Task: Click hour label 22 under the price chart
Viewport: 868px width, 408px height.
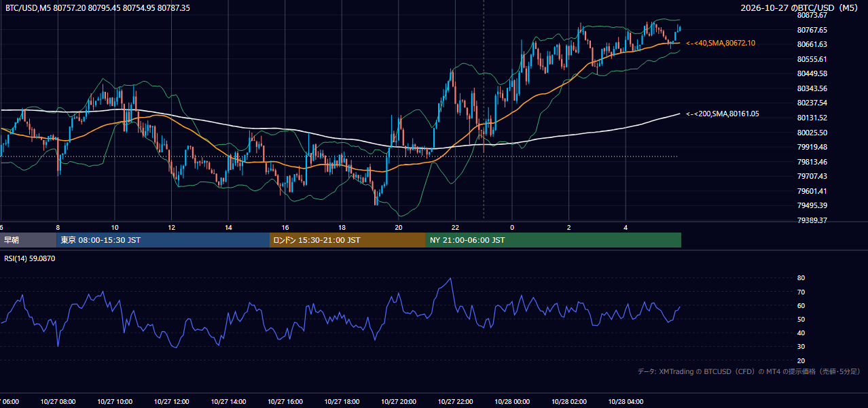Action: (x=455, y=227)
